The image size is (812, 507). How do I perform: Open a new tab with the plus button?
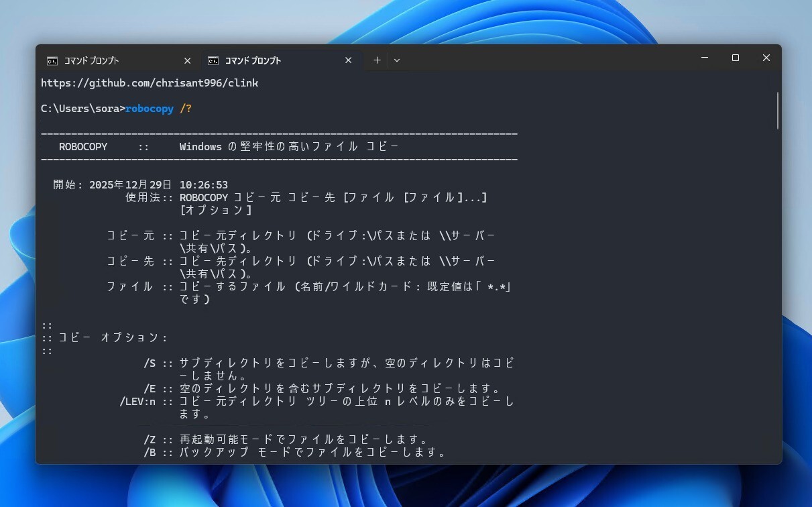coord(377,60)
